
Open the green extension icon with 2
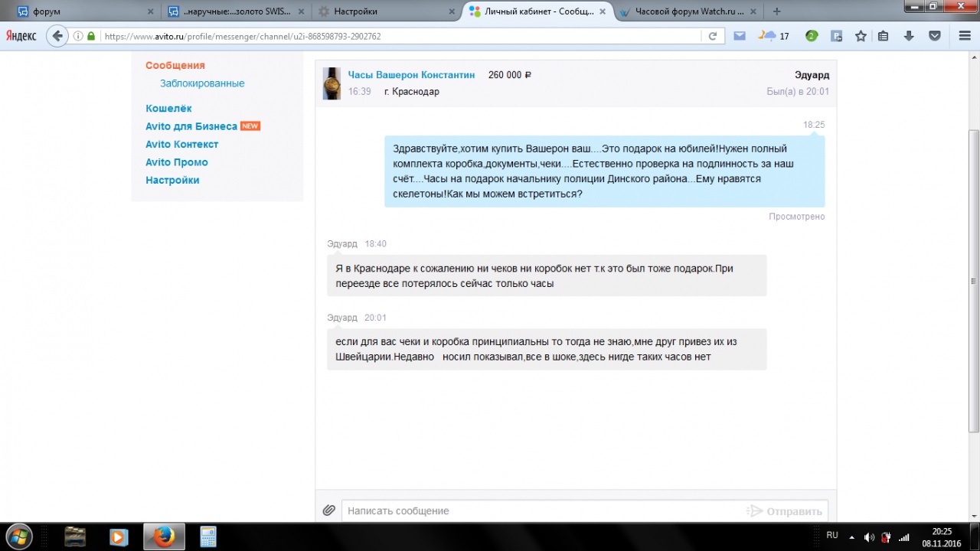click(812, 36)
